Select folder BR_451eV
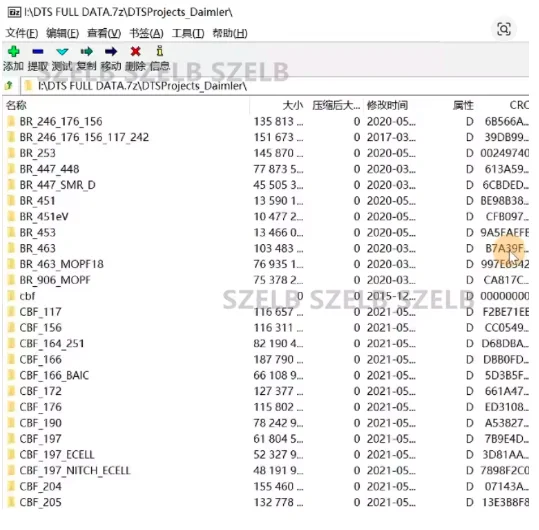 [x=44, y=217]
